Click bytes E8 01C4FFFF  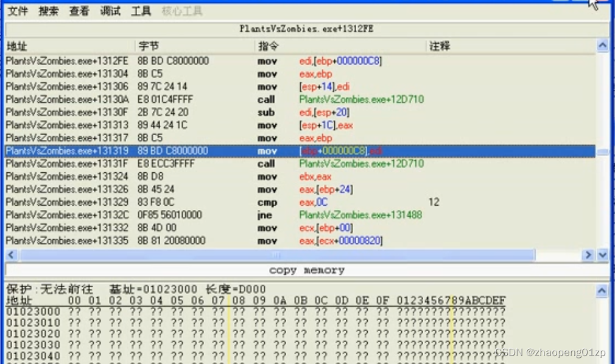click(x=165, y=99)
